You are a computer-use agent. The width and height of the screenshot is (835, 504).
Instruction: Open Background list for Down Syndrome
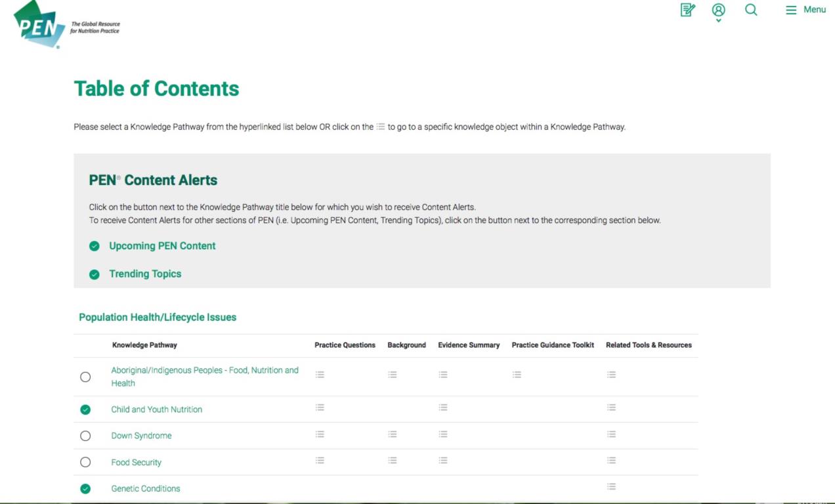click(x=392, y=434)
